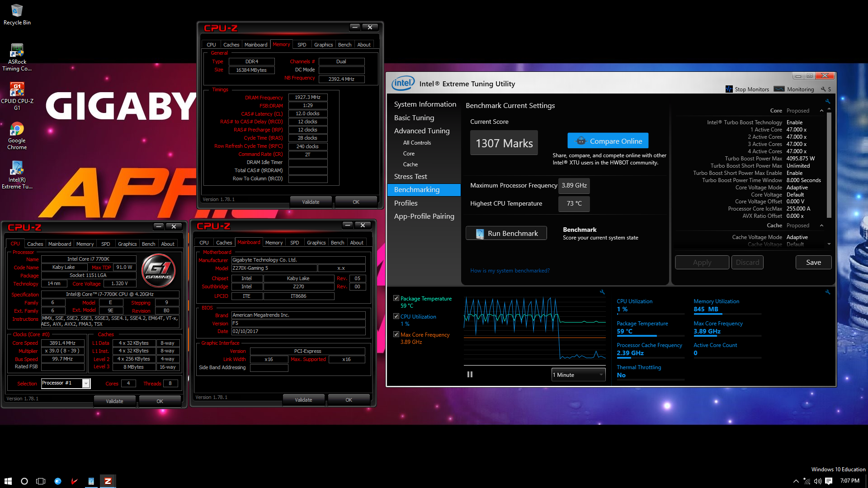Click the wrench icon above the monitoring graph
The height and width of the screenshot is (488, 868).
coord(602,292)
